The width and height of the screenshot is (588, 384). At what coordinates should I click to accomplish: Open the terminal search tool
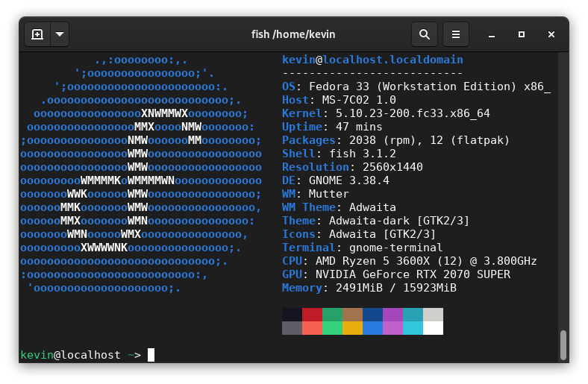[x=424, y=34]
